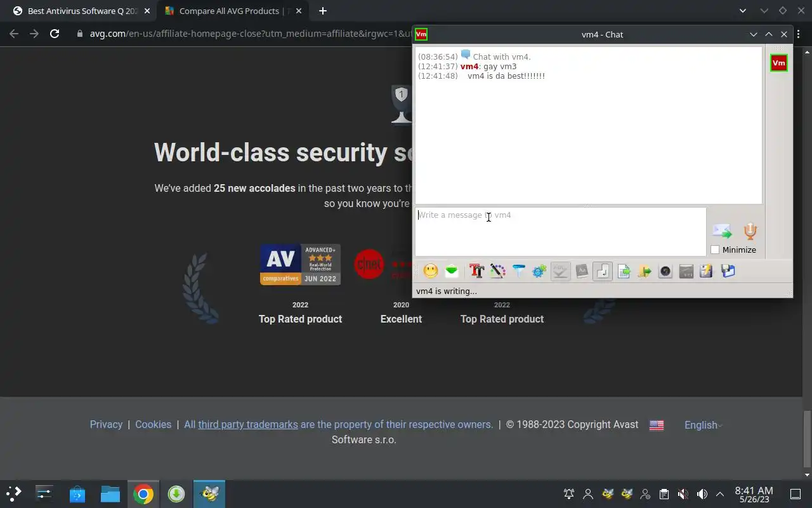Click the lock site info icon
The image size is (812, 508).
[80, 34]
